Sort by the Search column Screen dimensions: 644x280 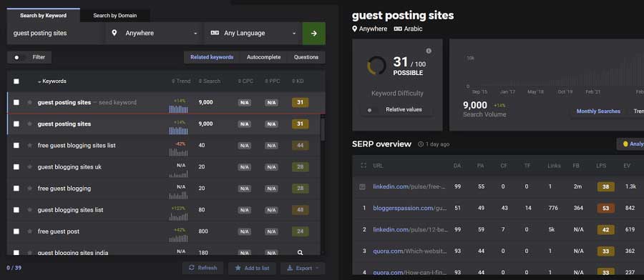(210, 81)
